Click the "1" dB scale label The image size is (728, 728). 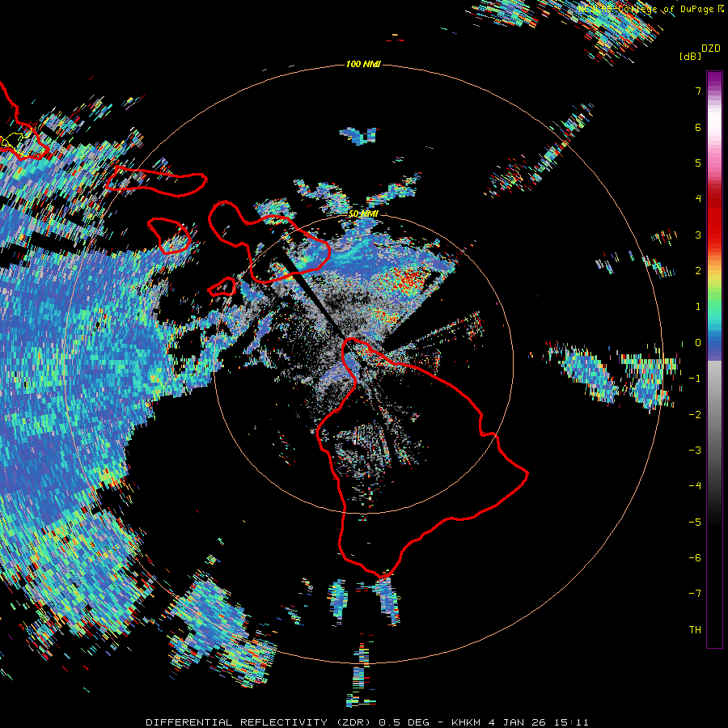(x=698, y=307)
